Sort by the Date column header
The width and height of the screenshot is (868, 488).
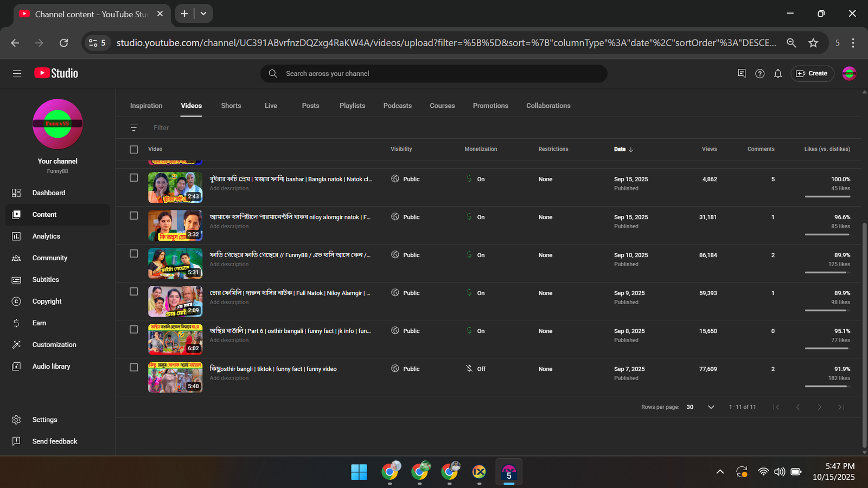(x=620, y=149)
